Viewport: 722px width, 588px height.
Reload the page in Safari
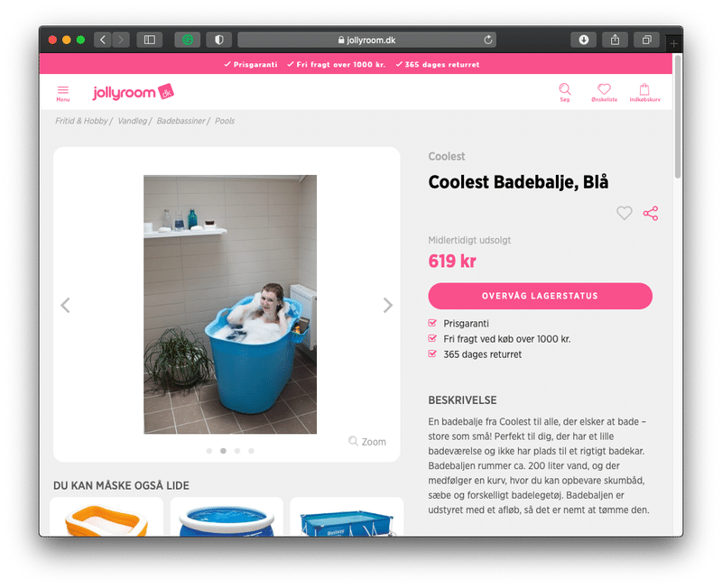(488, 40)
